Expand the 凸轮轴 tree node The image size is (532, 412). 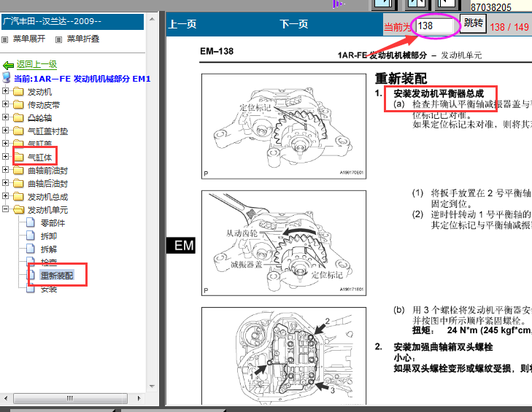pyautogui.click(x=5, y=117)
